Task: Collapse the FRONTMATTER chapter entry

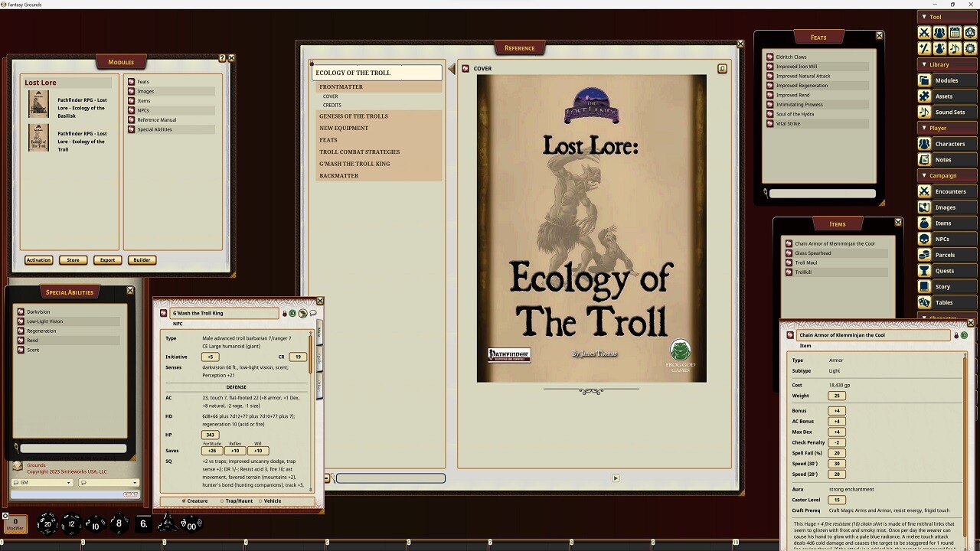Action: 341,86
